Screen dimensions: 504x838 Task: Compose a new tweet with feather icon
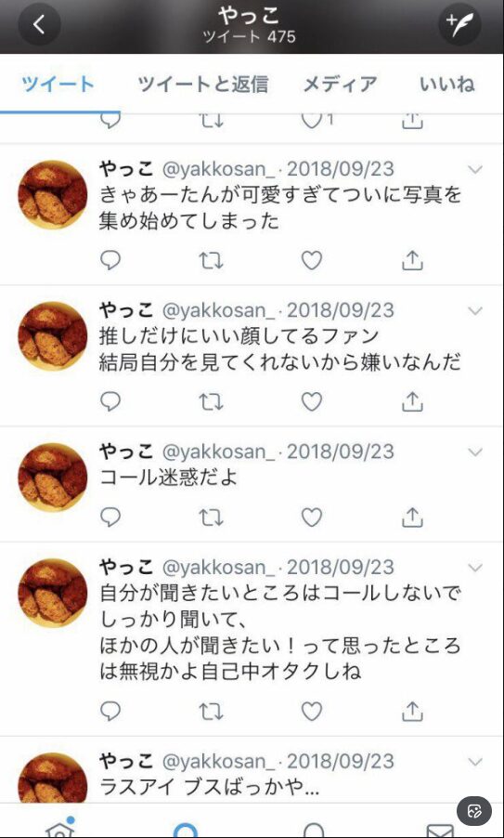click(459, 24)
